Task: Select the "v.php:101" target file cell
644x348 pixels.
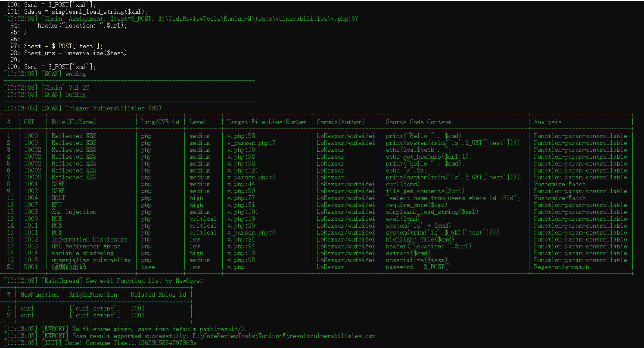Action: [243, 212]
